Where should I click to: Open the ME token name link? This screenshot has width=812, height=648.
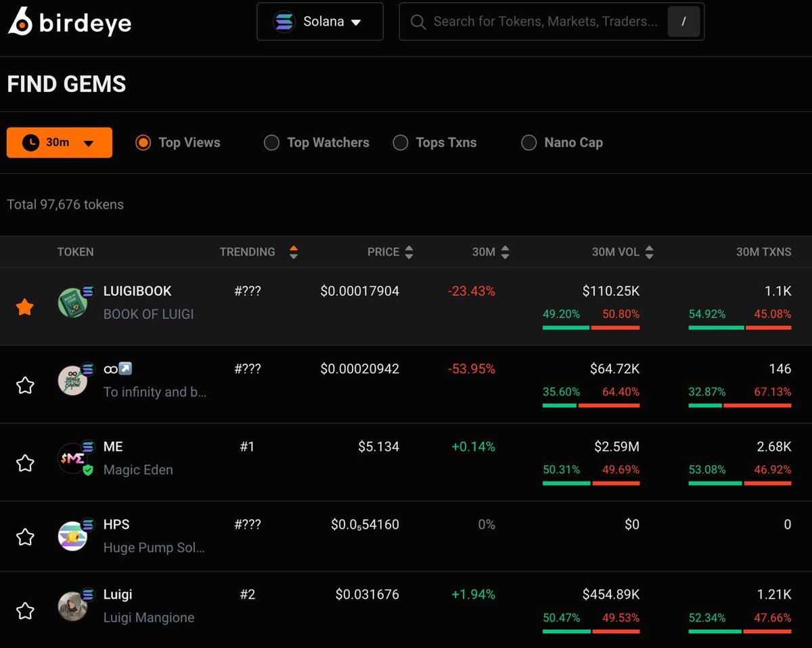pos(113,447)
